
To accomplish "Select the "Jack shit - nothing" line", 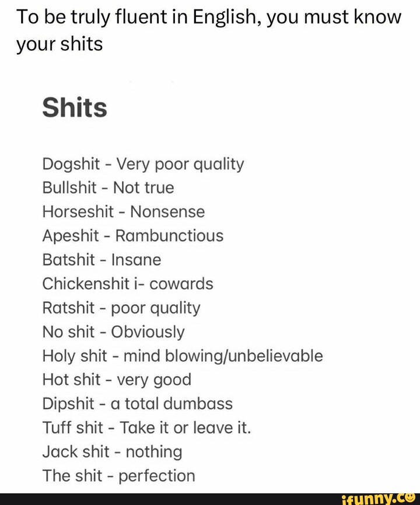I will pos(113,452).
